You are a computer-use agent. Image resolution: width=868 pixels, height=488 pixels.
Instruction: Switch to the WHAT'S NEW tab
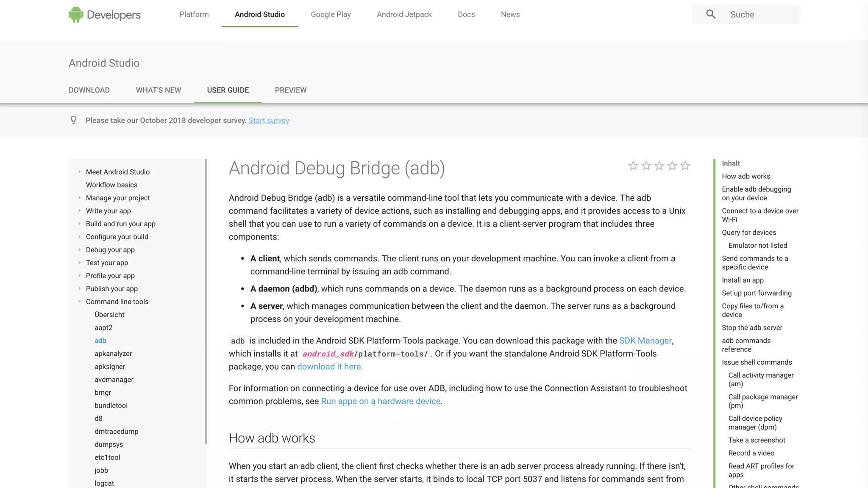[x=158, y=90]
